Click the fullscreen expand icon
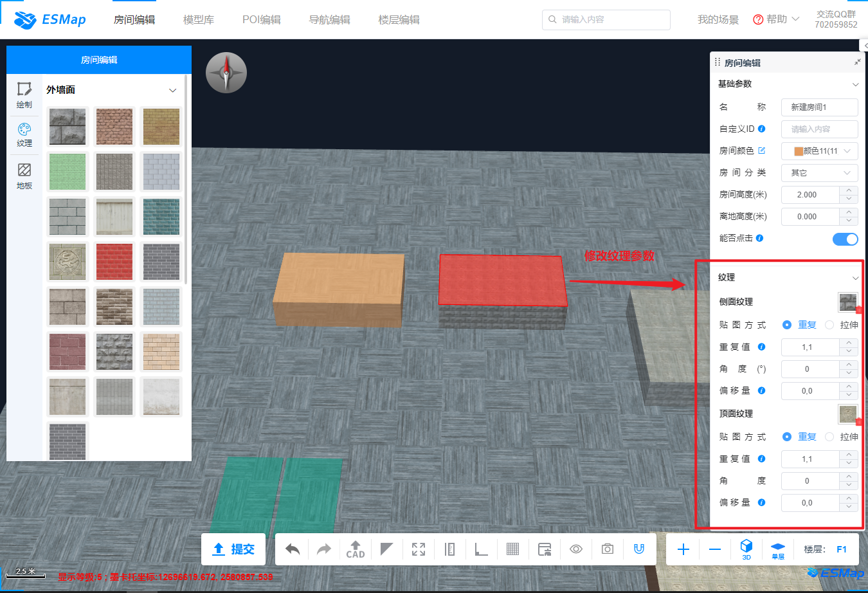Image resolution: width=868 pixels, height=593 pixels. click(419, 549)
